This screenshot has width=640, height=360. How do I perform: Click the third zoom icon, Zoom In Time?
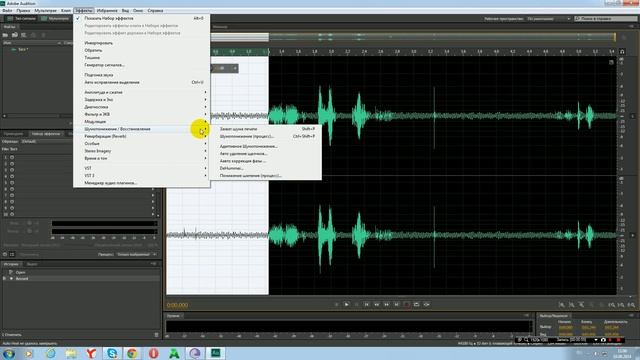(581, 305)
